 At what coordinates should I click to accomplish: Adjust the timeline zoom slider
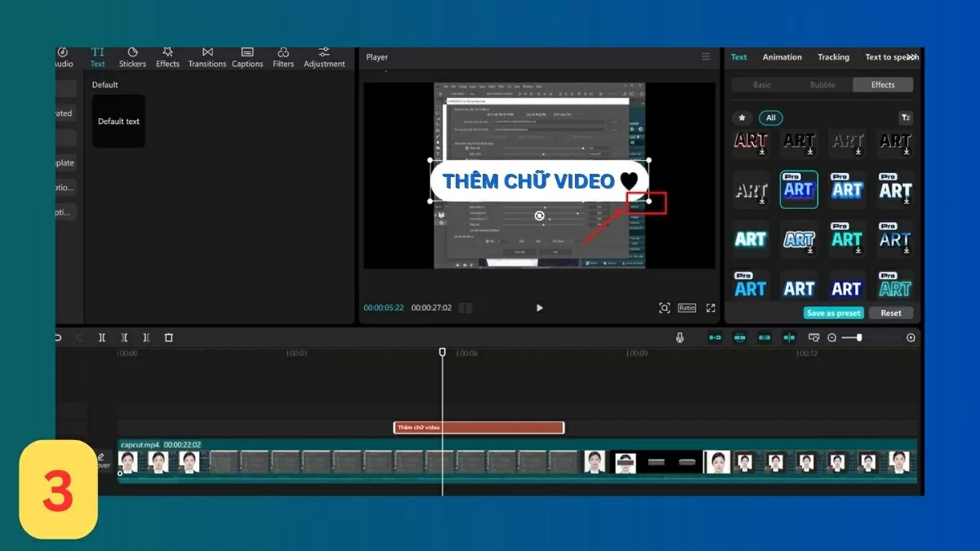(x=859, y=337)
